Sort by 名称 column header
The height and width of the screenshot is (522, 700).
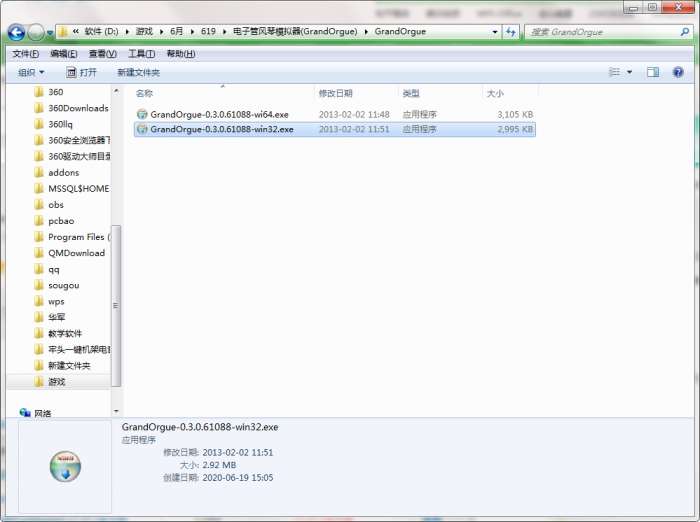point(144,93)
